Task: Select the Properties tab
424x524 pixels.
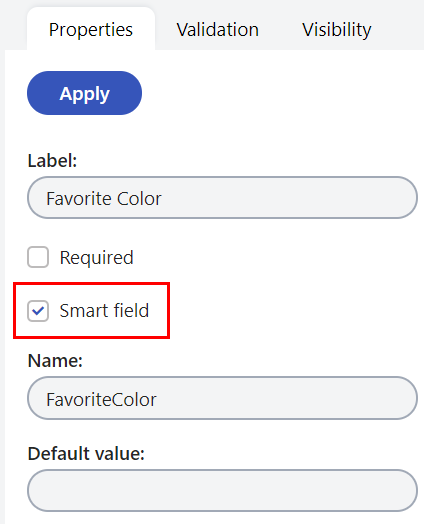Action: click(x=91, y=30)
